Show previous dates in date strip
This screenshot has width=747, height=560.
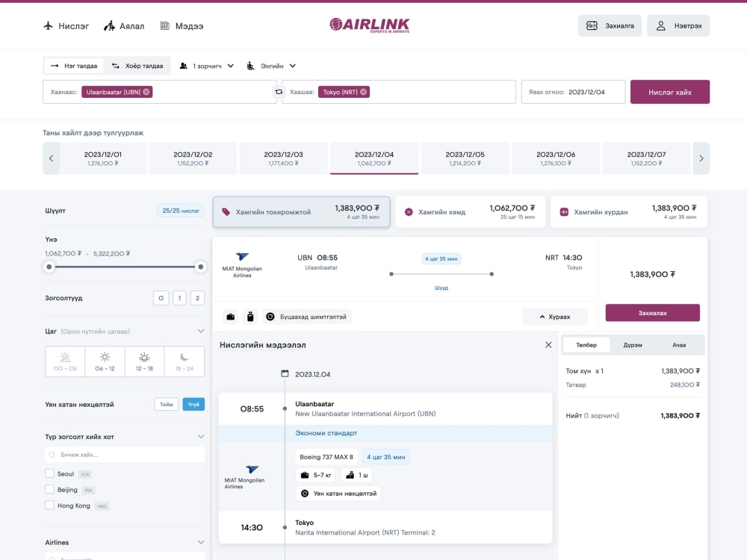click(x=51, y=158)
